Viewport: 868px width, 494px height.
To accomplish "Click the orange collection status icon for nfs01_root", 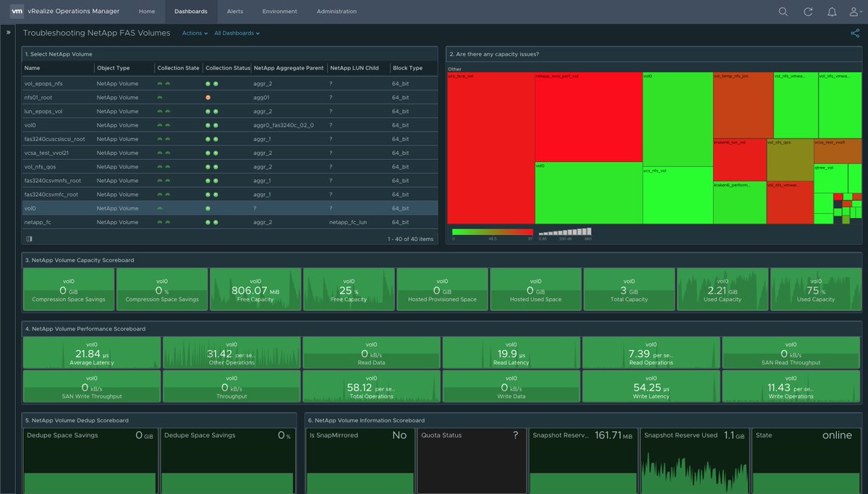I will pos(208,98).
